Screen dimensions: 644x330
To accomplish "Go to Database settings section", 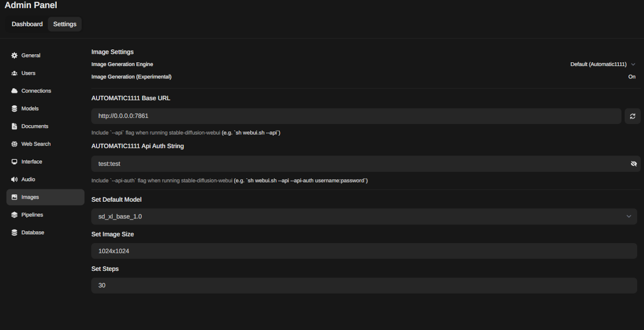I will point(32,232).
